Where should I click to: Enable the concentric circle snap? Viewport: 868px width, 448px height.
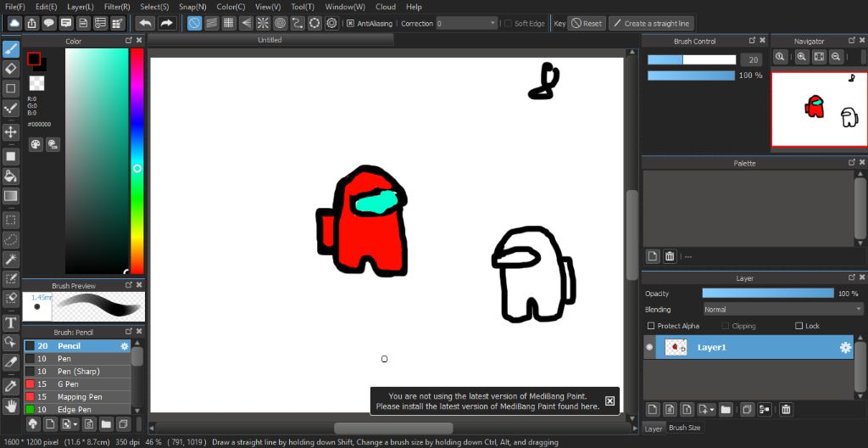[280, 23]
